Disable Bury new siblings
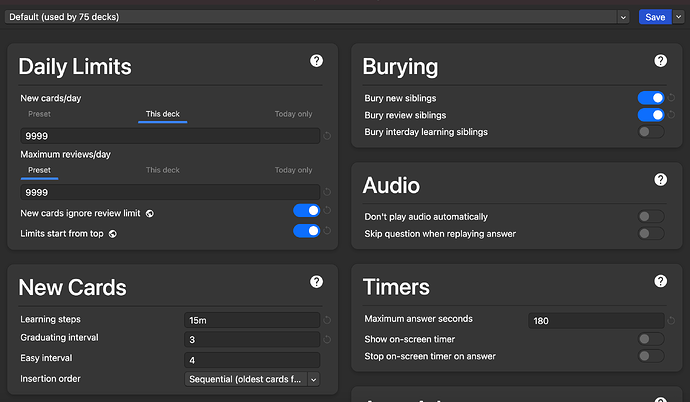 click(x=650, y=98)
